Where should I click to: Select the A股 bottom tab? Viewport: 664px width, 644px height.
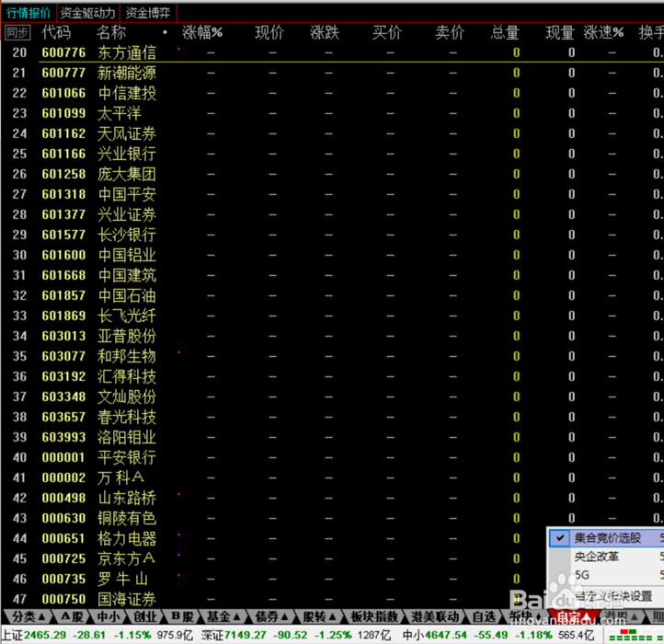coord(72,616)
